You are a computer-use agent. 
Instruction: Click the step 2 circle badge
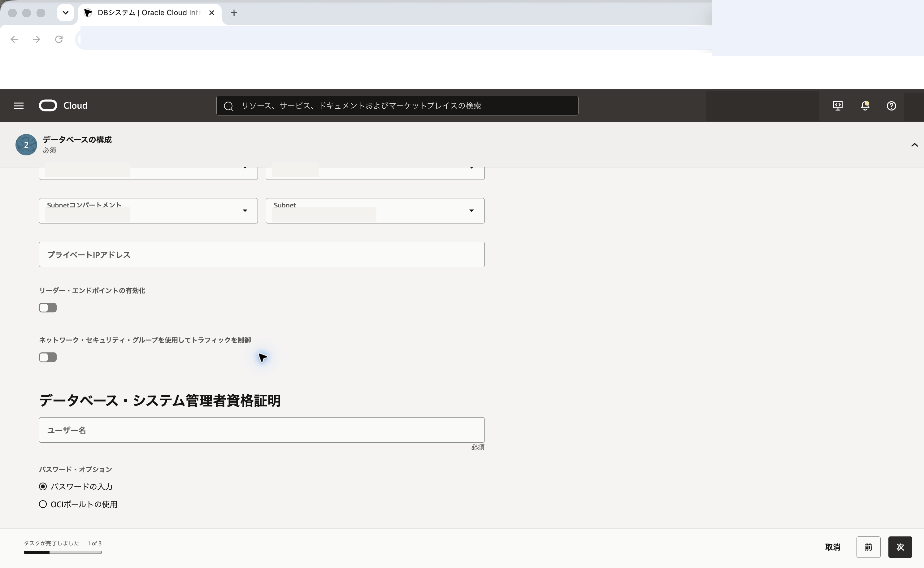tap(26, 145)
